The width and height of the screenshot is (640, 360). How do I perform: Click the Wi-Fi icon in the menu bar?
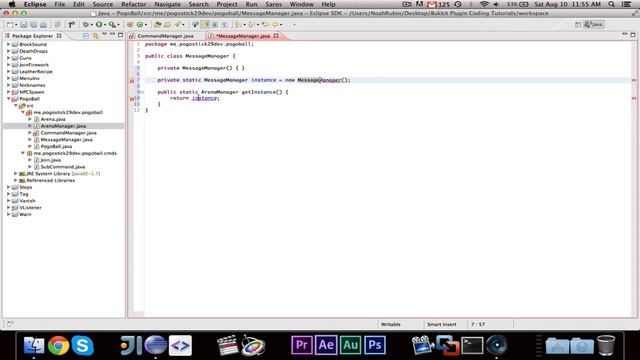484,4
